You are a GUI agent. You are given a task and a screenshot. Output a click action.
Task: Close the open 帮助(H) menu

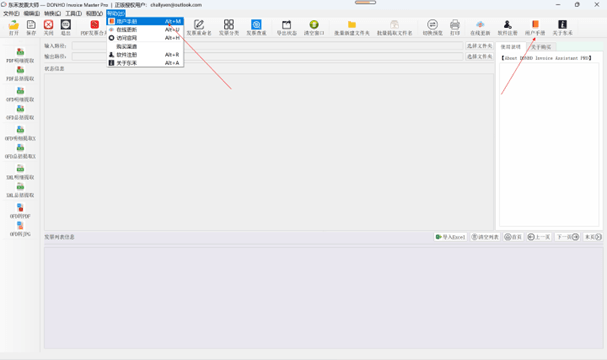pyautogui.click(x=116, y=14)
